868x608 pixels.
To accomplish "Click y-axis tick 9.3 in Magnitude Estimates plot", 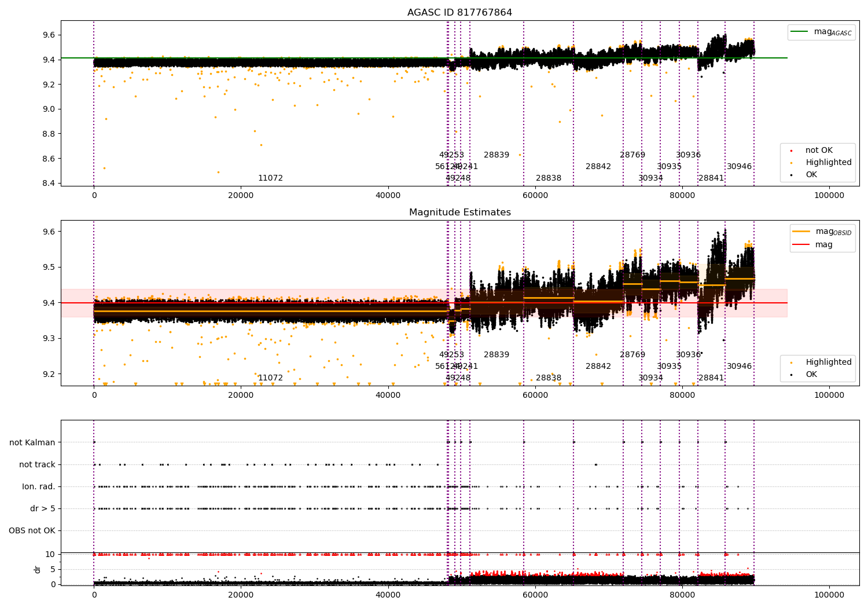I will point(48,339).
